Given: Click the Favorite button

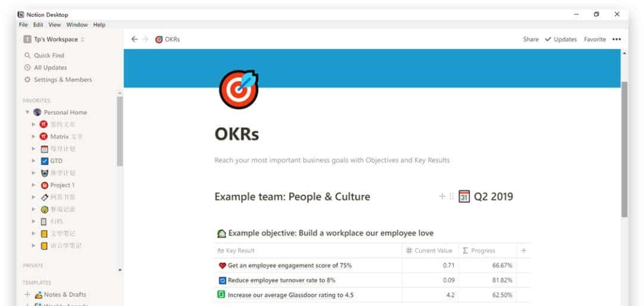Looking at the screenshot, I should tap(595, 39).
